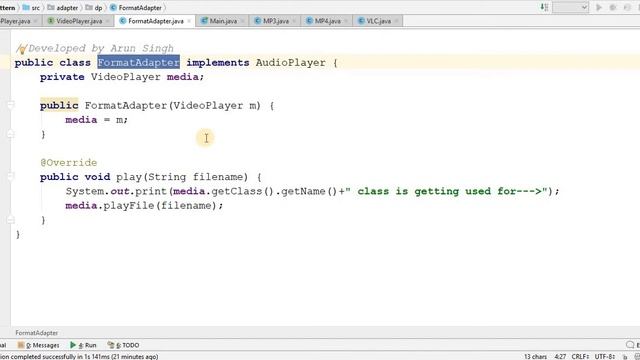The height and width of the screenshot is (360, 640).
Task: Click the 'implements' keyword in class declaration
Action: click(218, 62)
